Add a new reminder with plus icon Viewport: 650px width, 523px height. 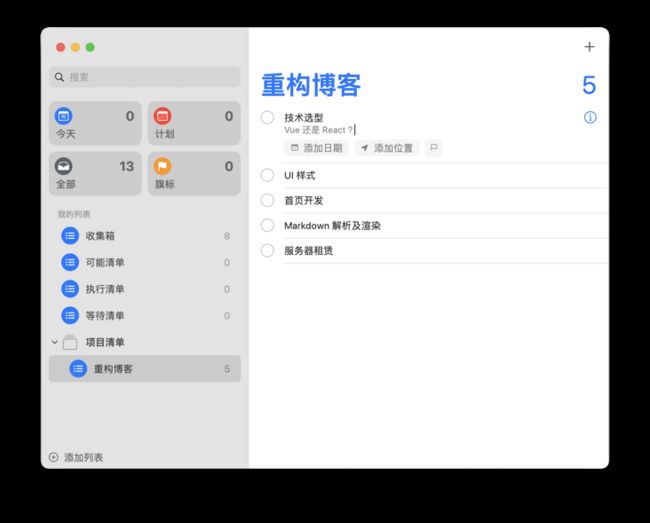coord(589,46)
